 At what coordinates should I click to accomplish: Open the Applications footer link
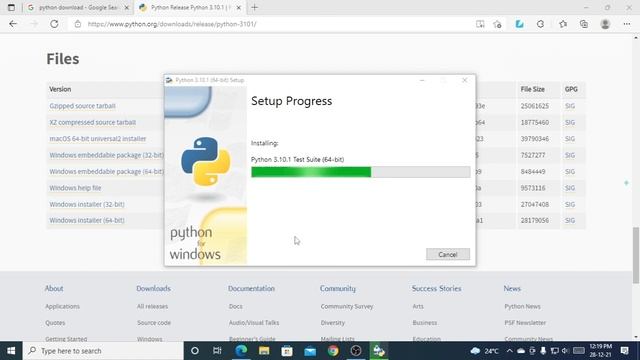62,306
